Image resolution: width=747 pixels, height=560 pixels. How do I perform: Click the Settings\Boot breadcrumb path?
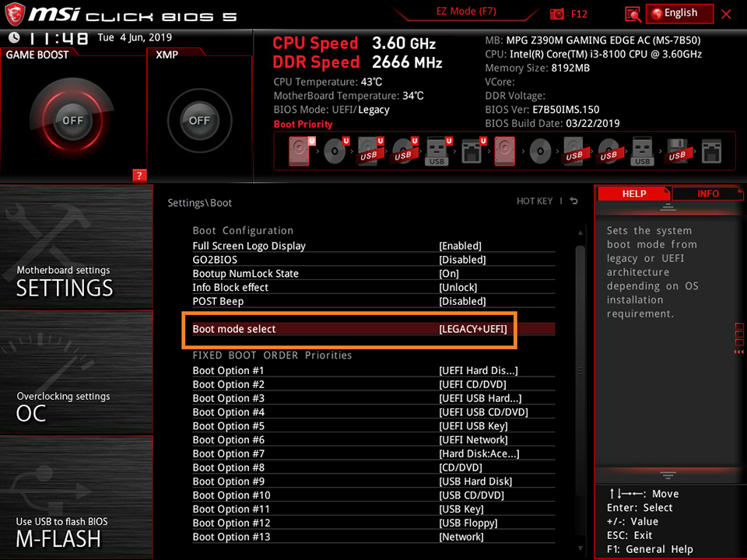click(x=200, y=203)
